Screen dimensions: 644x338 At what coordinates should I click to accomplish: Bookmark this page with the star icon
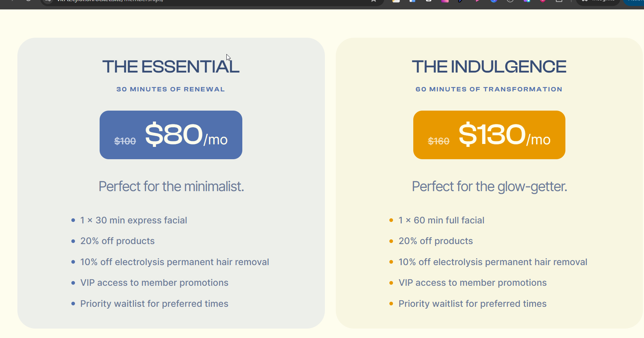373,1
